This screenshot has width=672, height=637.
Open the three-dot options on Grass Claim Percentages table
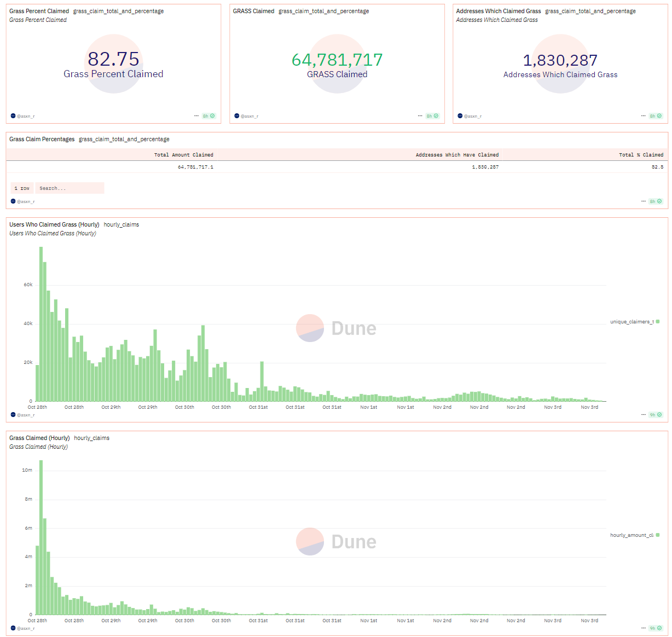tap(644, 201)
